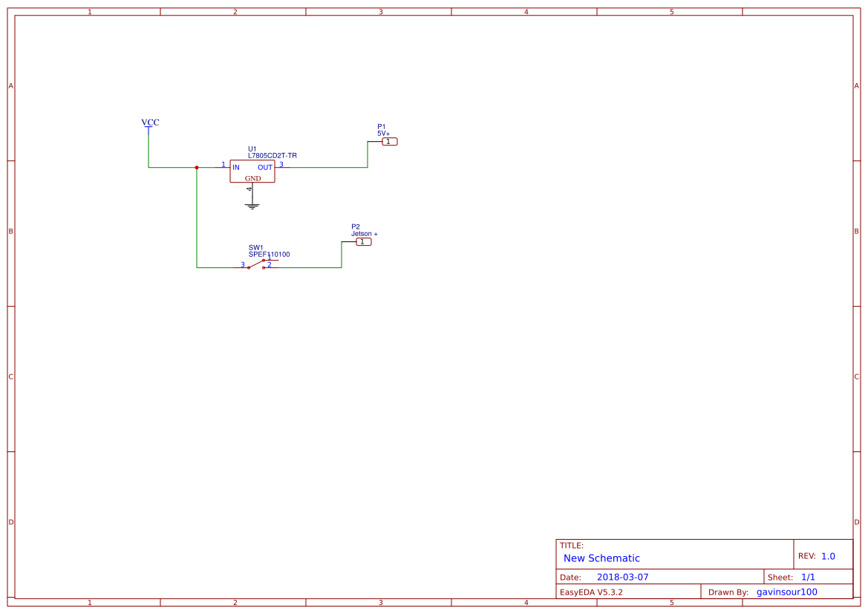868x614 pixels.
Task: Select the VCC power symbol
Action: click(149, 127)
